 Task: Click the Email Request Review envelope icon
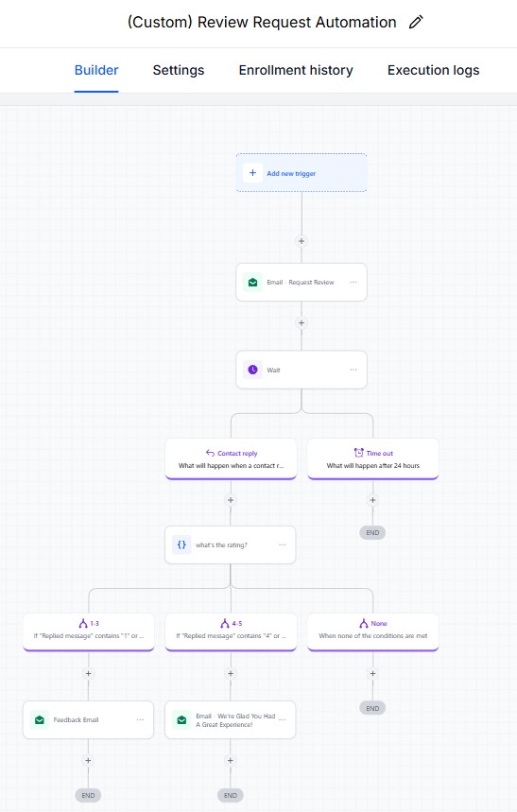[x=252, y=283]
